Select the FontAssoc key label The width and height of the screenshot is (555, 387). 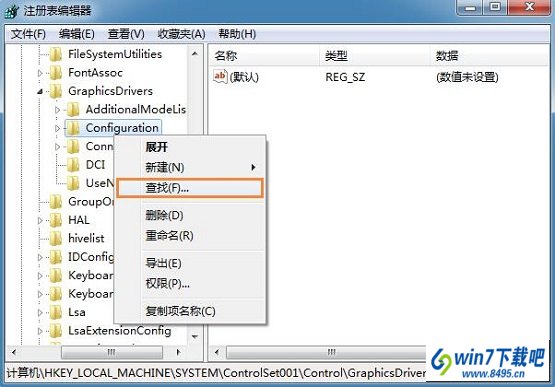[95, 73]
